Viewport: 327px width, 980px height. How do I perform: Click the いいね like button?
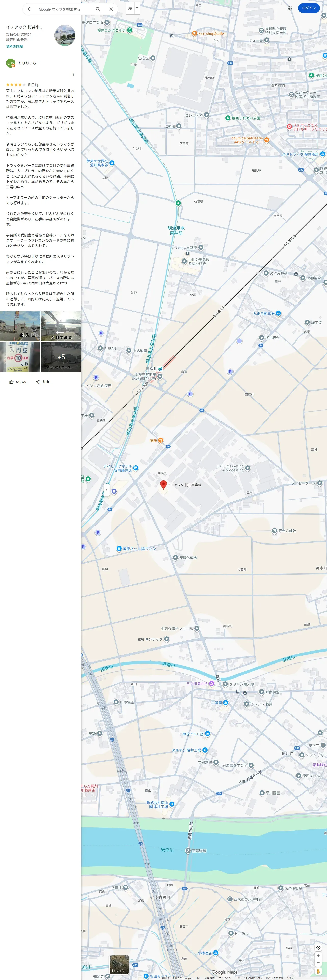tap(18, 382)
